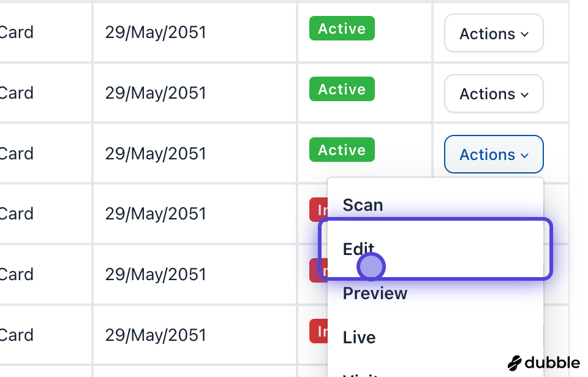Click the third row's green Active badge

(342, 150)
